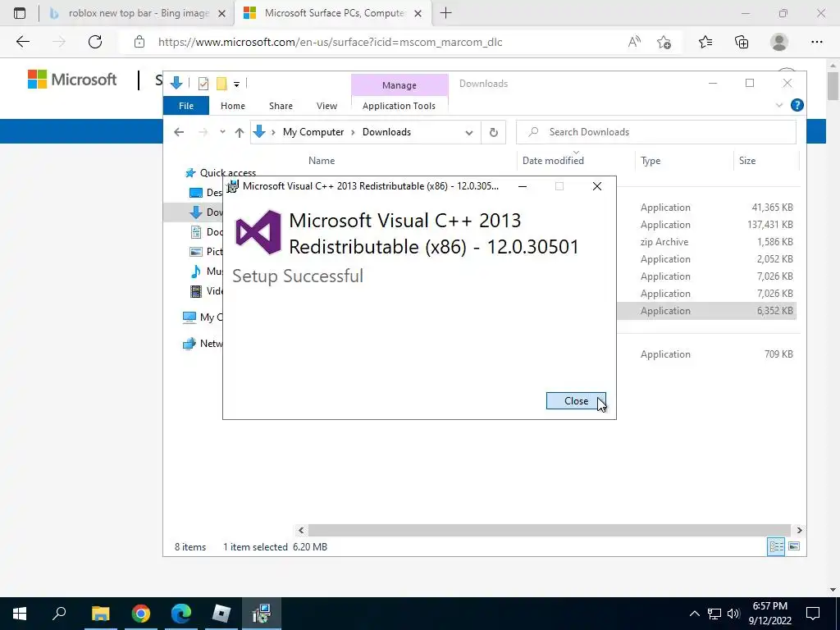This screenshot has height=630, width=840.
Task: Select My Computer icon in navigation pane
Action: [x=189, y=317]
